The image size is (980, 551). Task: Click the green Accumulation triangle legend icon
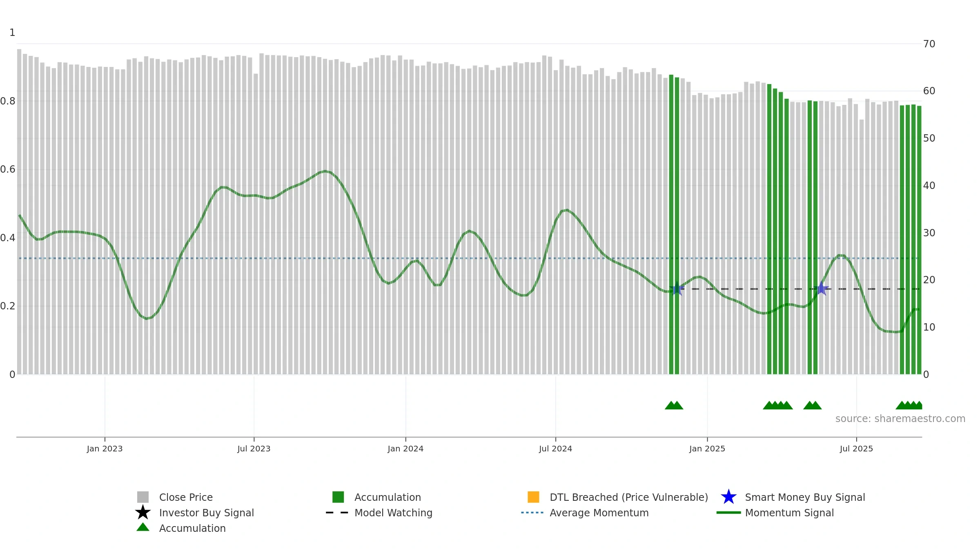click(x=143, y=527)
